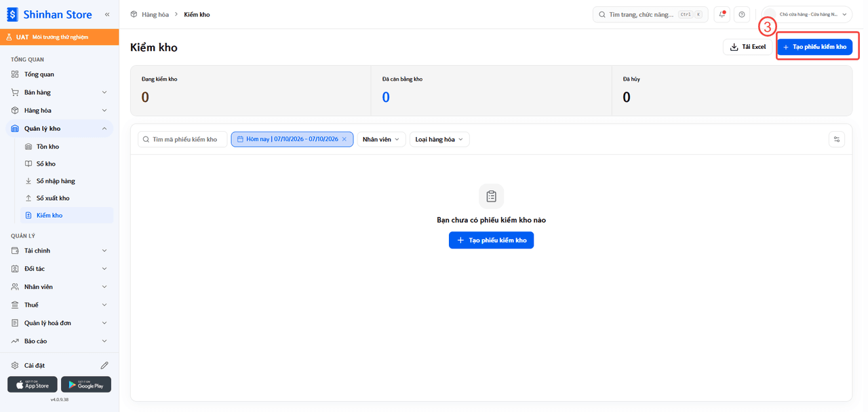Click the Shinhan Store logo

click(49, 14)
